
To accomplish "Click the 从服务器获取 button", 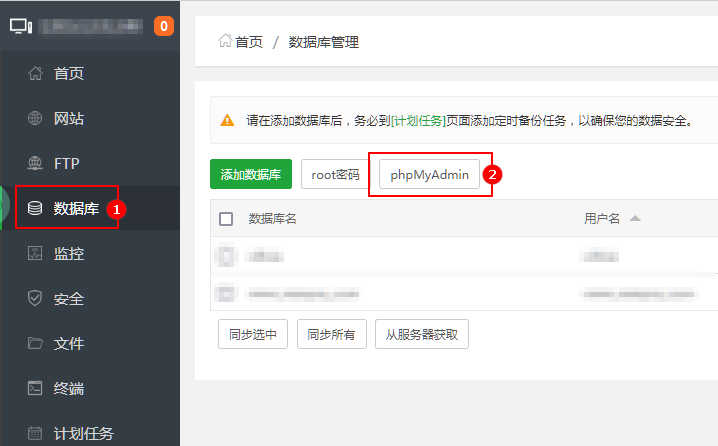I will click(422, 334).
